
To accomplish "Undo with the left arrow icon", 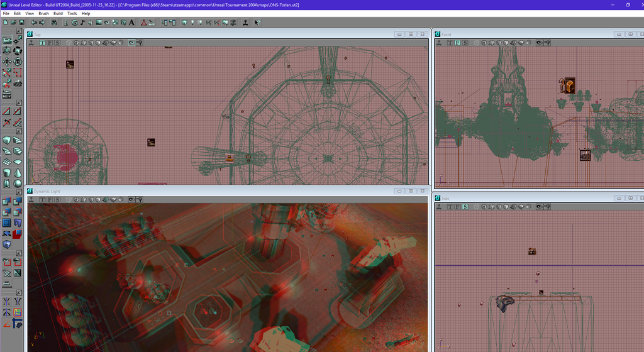I will click(x=34, y=23).
